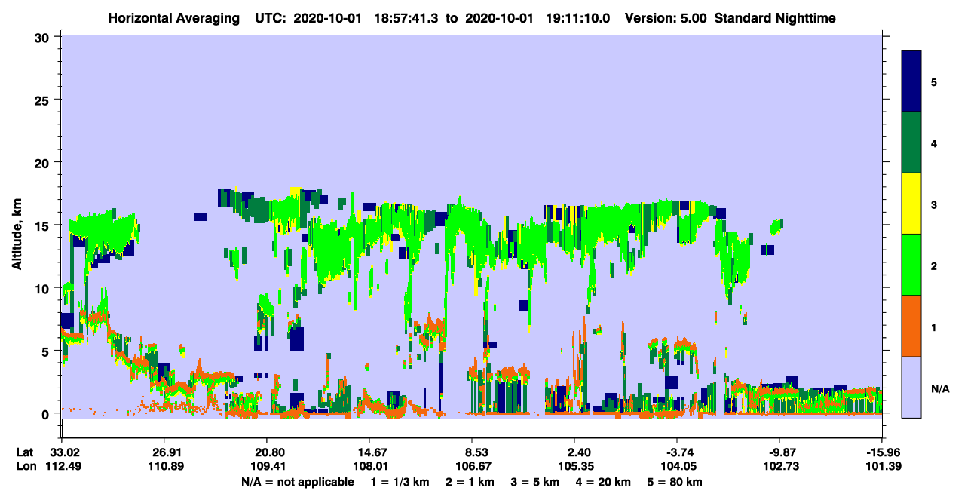Click latitude label 33.02 on x-axis

click(x=62, y=452)
